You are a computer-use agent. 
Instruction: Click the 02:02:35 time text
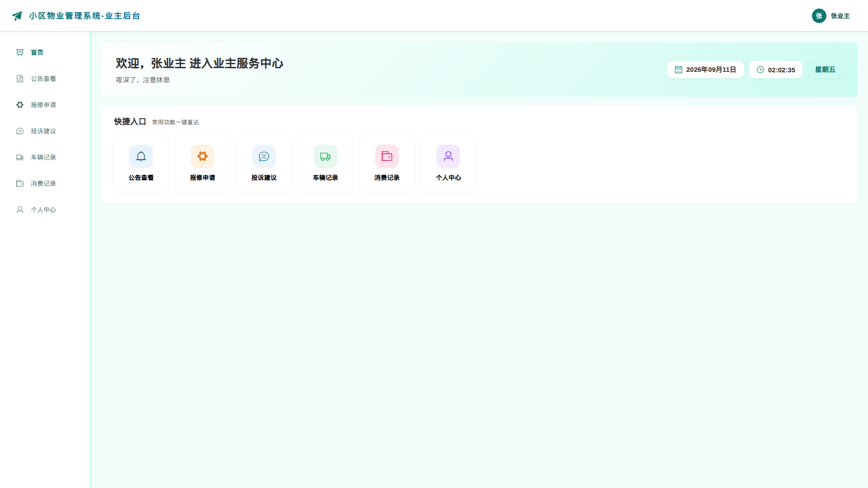point(782,70)
